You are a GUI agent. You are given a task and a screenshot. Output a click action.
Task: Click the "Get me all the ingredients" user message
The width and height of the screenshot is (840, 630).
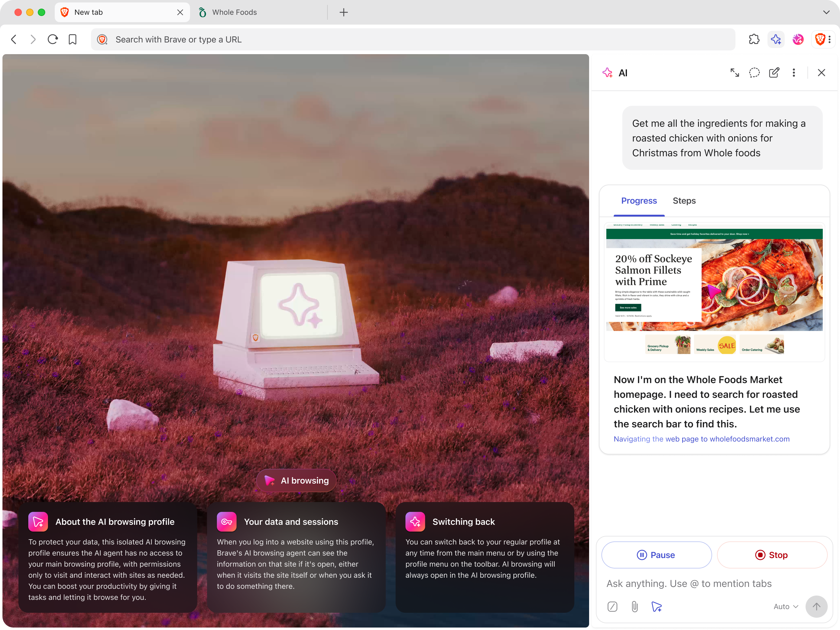pyautogui.click(x=722, y=138)
